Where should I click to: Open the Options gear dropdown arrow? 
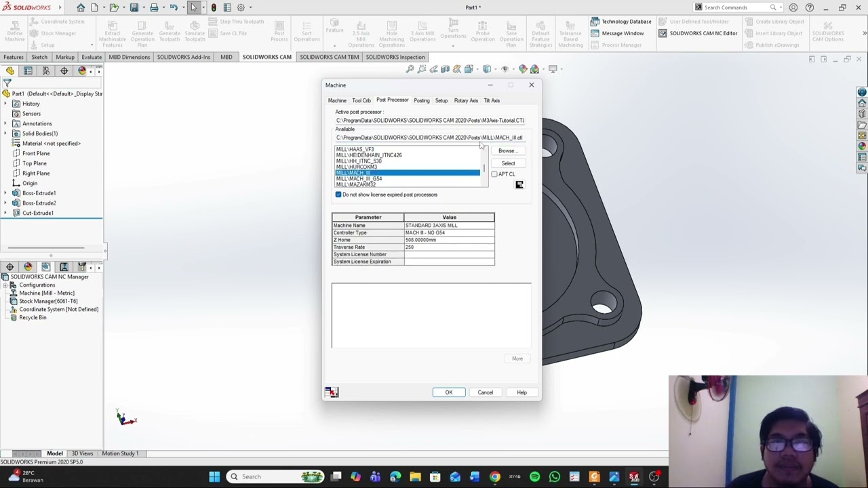pos(250,7)
